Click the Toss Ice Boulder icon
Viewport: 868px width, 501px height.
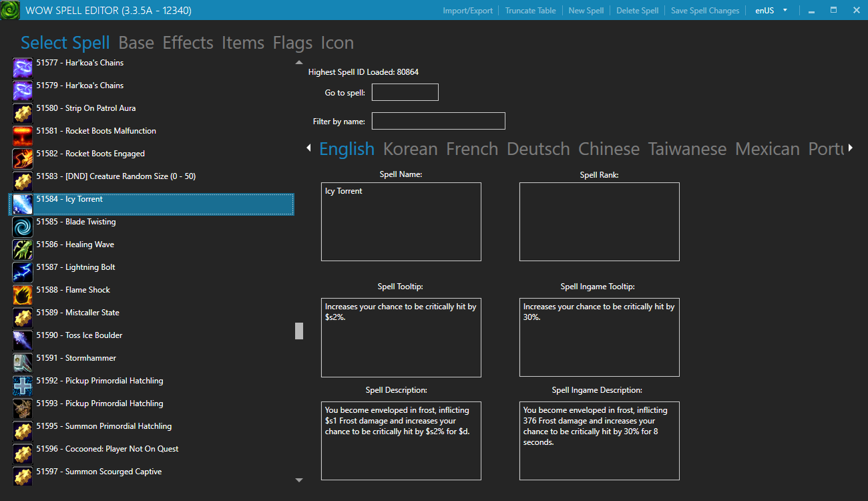click(23, 340)
